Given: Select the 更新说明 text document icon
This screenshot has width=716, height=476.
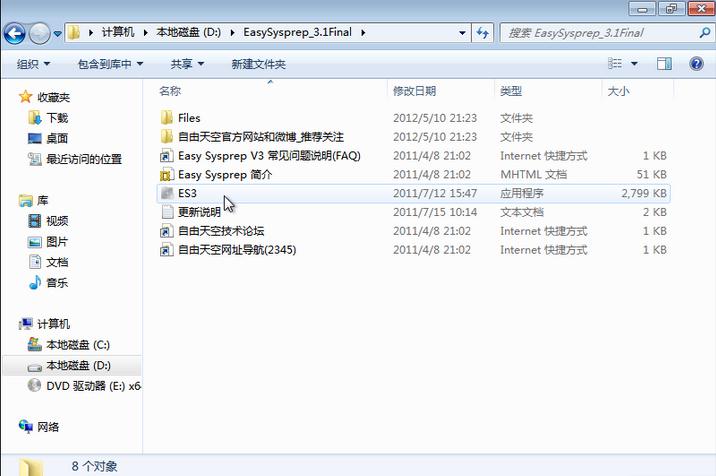Looking at the screenshot, I should point(167,212).
